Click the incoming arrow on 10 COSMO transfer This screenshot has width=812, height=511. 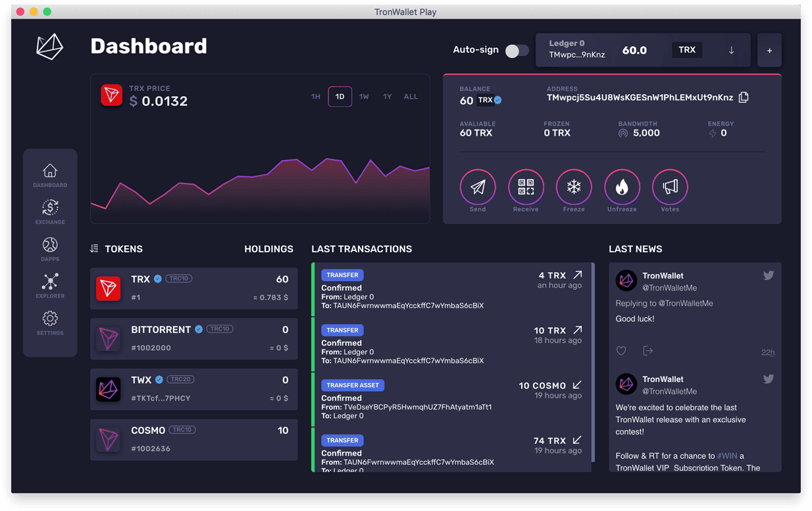(578, 385)
